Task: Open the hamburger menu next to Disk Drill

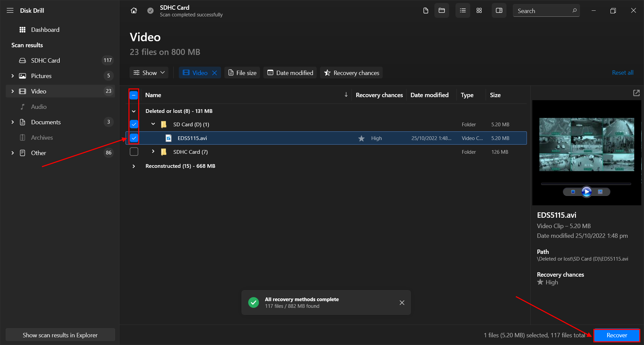Action: (x=10, y=10)
